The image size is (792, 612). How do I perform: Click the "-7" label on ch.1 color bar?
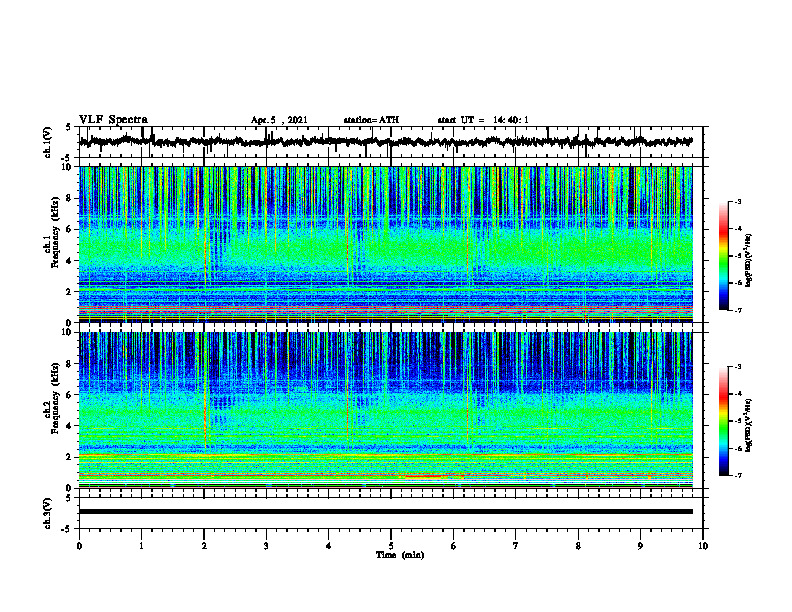coord(738,310)
